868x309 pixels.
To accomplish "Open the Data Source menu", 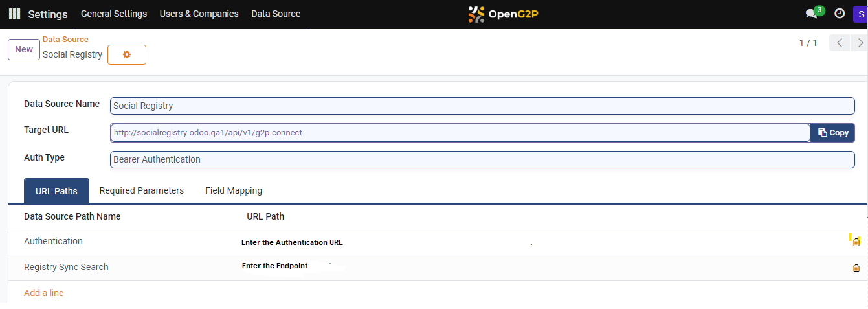I will point(276,14).
